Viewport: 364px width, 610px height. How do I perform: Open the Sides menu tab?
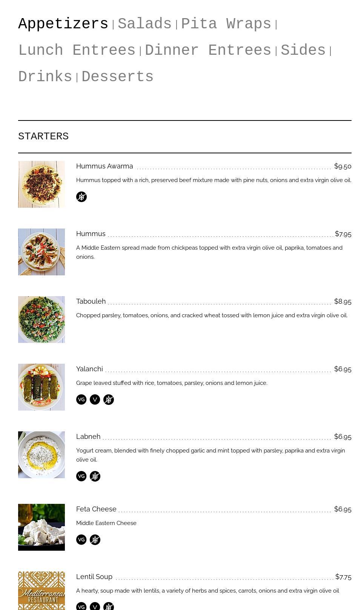coord(303,51)
